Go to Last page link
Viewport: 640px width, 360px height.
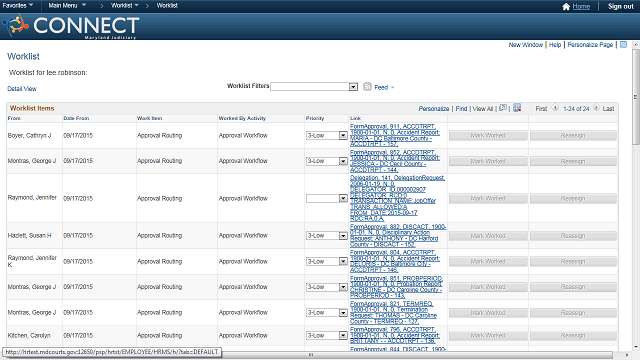click(x=608, y=109)
